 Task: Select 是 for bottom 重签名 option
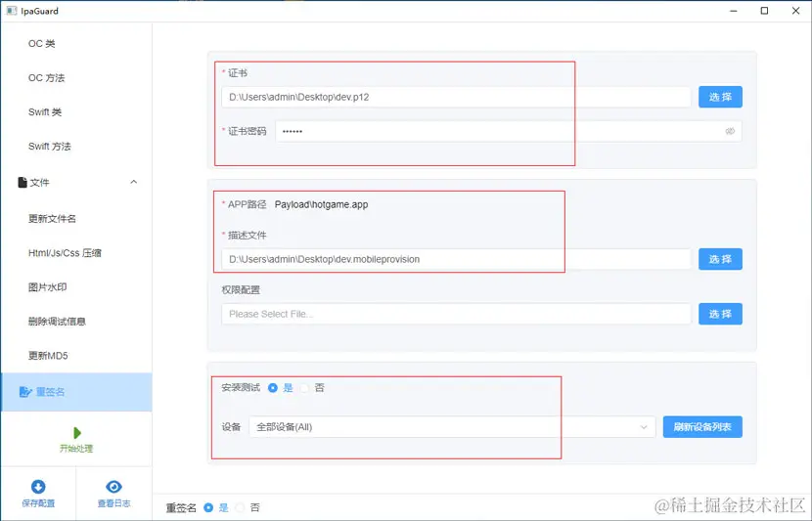(208, 507)
